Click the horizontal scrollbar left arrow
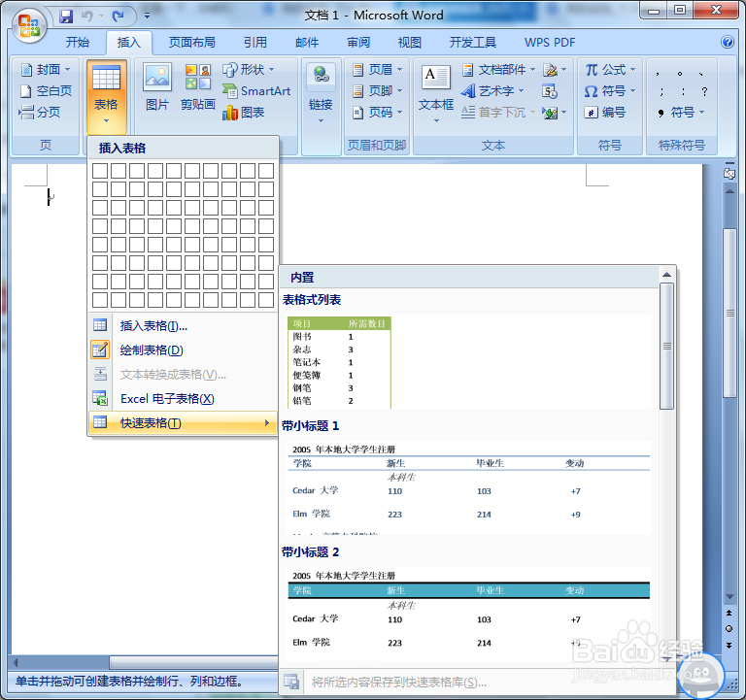Screen dimensions: 746x700 pos(16,662)
